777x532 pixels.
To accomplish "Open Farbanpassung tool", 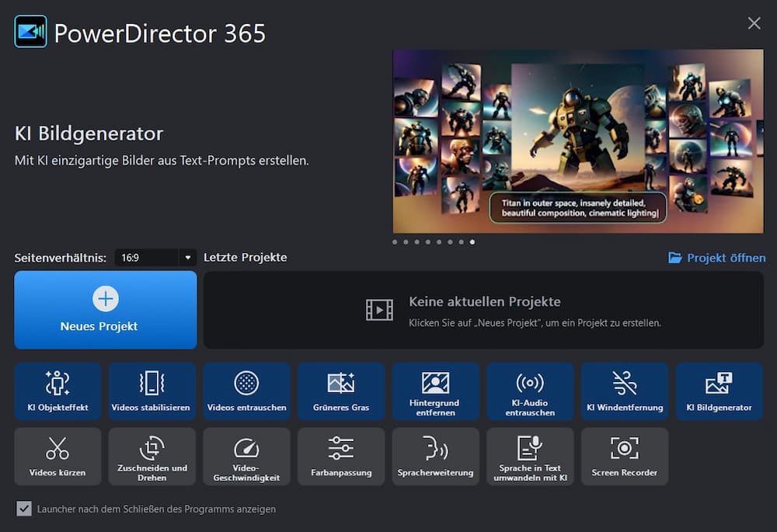I will pyautogui.click(x=341, y=457).
